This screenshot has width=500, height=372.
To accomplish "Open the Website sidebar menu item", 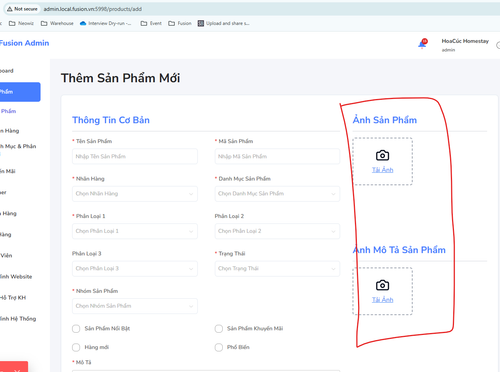I will point(16,277).
